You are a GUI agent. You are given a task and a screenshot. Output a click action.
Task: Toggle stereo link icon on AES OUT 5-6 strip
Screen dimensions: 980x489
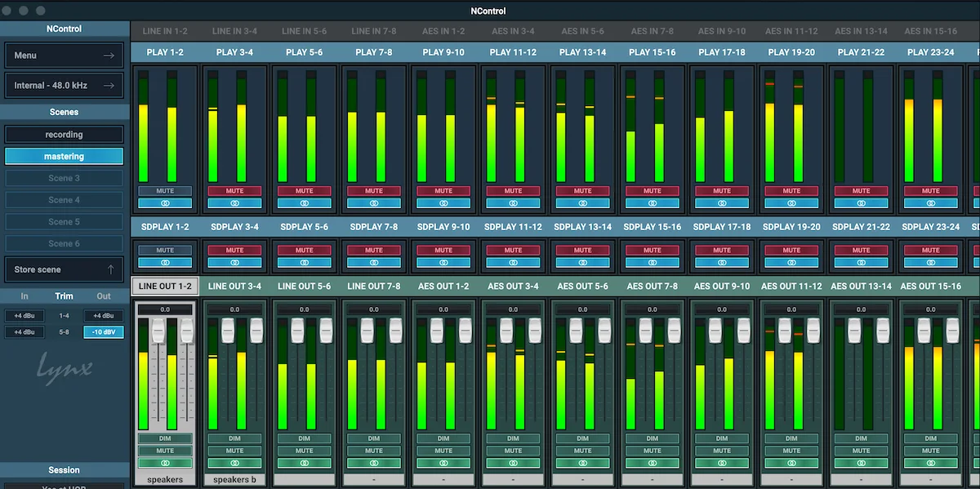click(x=582, y=463)
